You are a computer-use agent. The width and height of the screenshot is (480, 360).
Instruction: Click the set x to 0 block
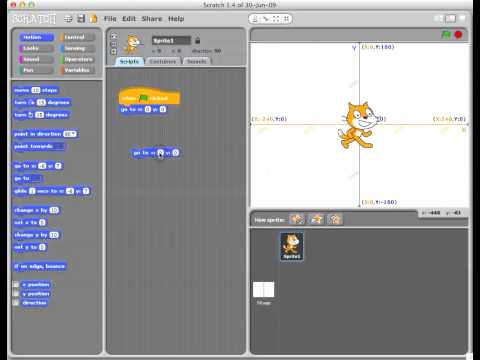coord(30,222)
